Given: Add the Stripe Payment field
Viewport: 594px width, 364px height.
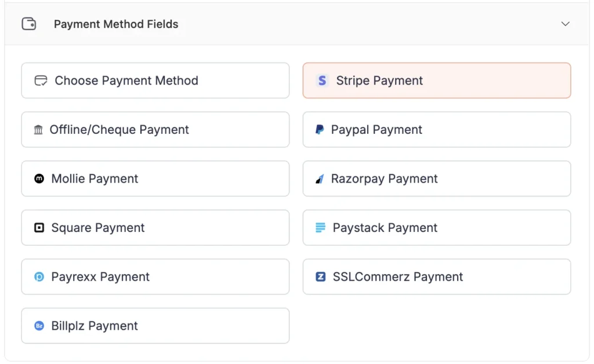Looking at the screenshot, I should coord(437,81).
